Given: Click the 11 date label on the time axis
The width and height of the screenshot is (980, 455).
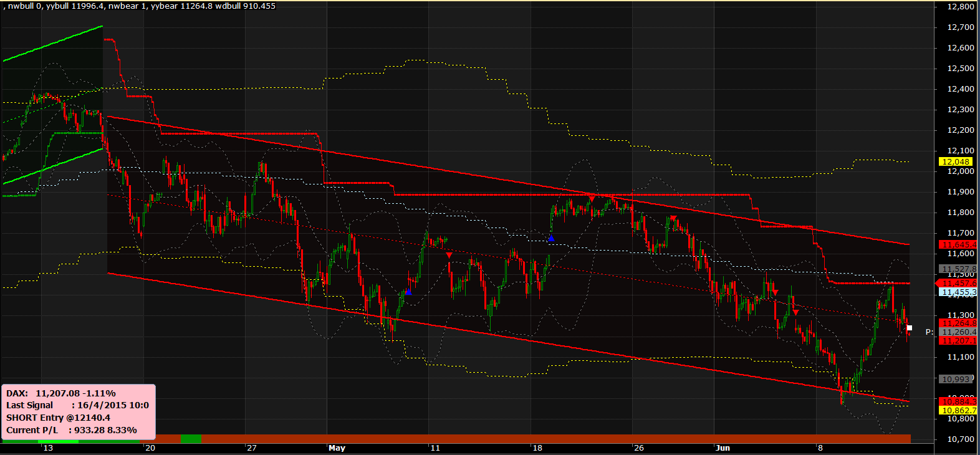Looking at the screenshot, I should point(435,448).
